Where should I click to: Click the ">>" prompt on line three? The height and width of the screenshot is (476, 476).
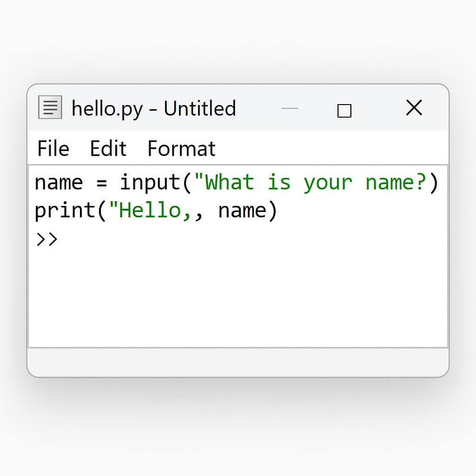[x=46, y=238]
